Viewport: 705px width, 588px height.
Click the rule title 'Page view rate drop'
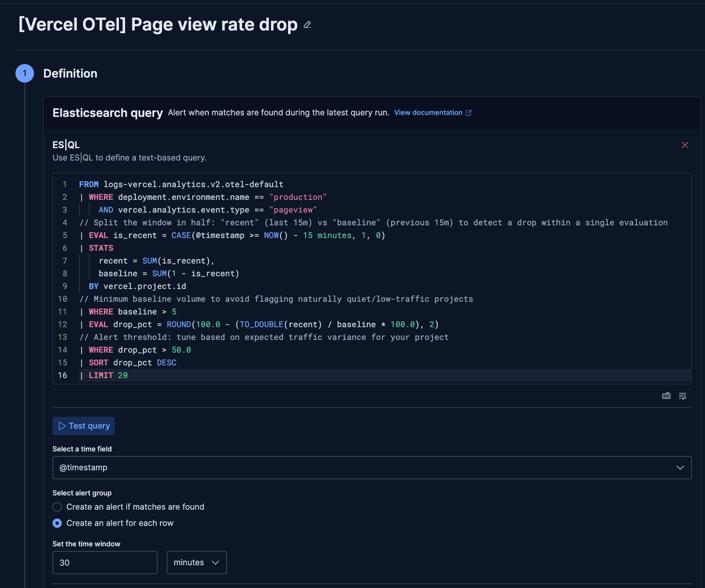click(214, 25)
